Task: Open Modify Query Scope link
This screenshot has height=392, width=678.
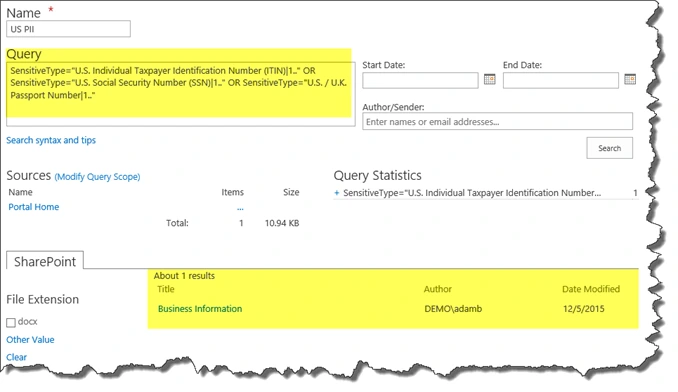Action: click(x=97, y=177)
